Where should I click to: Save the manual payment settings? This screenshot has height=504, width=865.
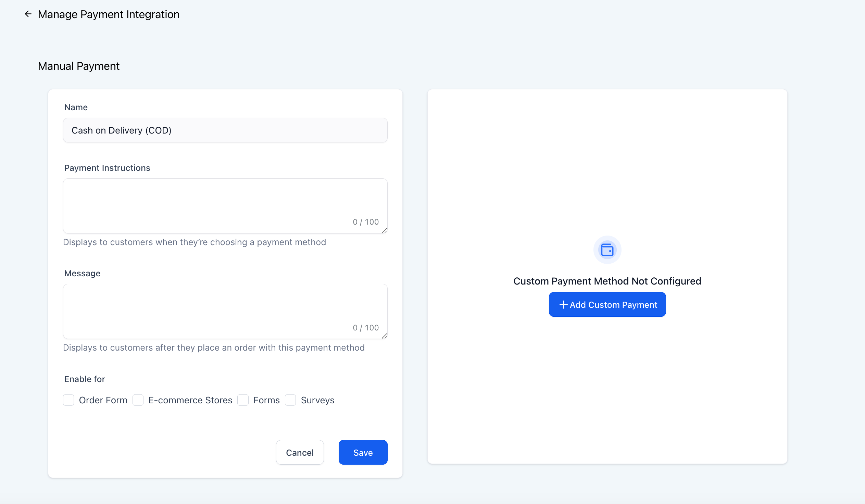coord(363,453)
